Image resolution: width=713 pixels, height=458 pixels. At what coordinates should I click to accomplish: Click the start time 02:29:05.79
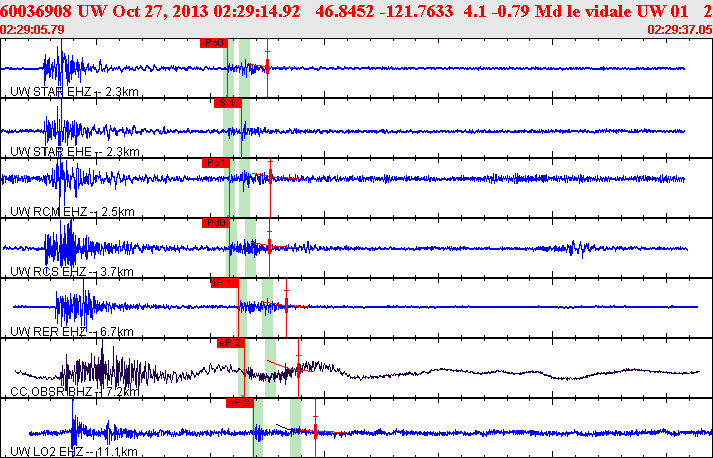click(32, 30)
